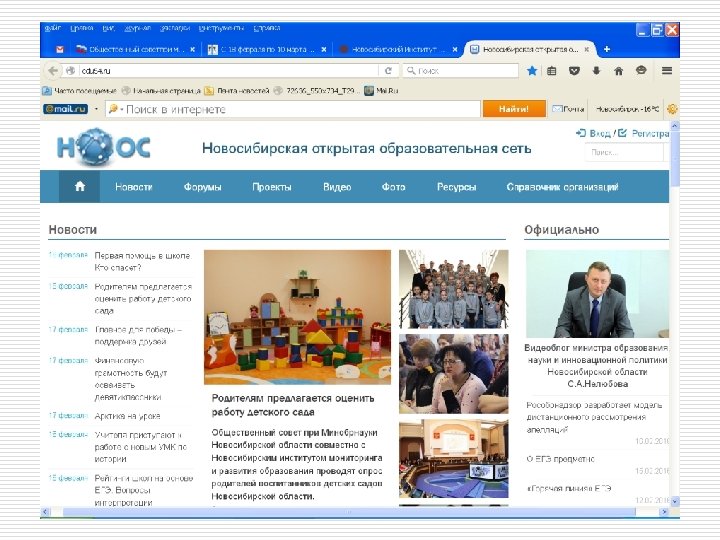Screen dimensions: 720x540
Task: Open the 'Часто посещаемые' bookmark folder
Action: point(79,91)
